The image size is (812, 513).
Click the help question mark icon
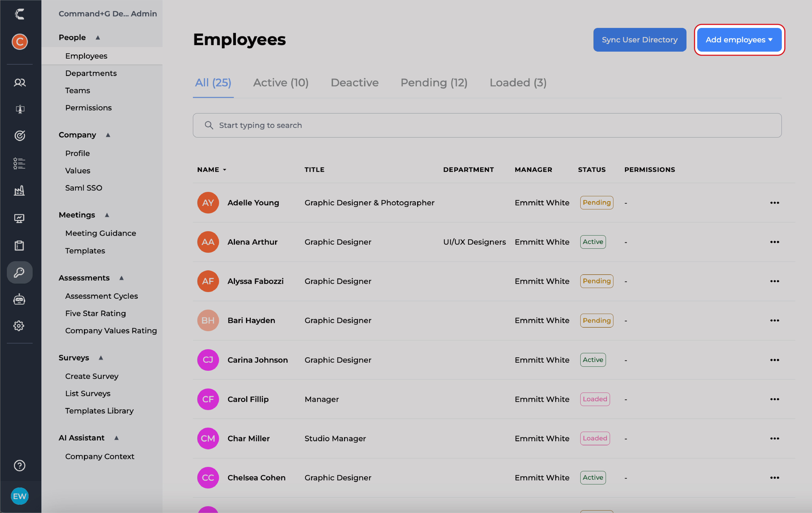(19, 466)
